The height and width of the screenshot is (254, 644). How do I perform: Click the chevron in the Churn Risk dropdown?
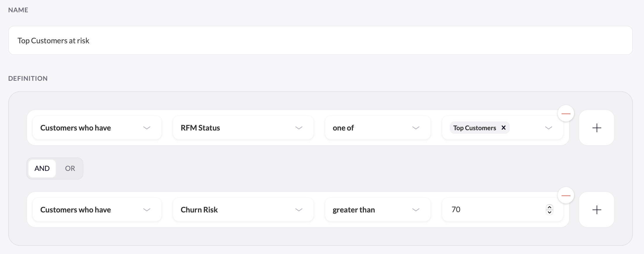tap(299, 210)
